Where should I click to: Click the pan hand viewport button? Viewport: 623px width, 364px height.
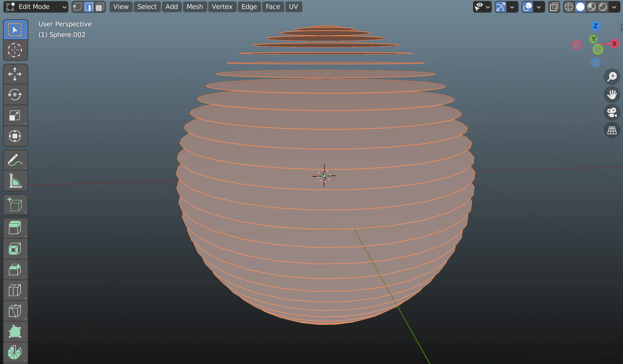[x=612, y=95]
